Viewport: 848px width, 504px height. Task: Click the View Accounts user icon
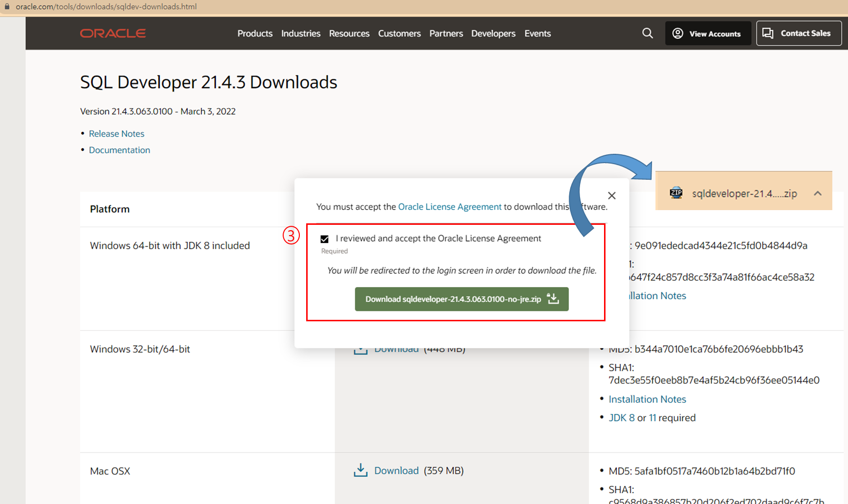678,33
